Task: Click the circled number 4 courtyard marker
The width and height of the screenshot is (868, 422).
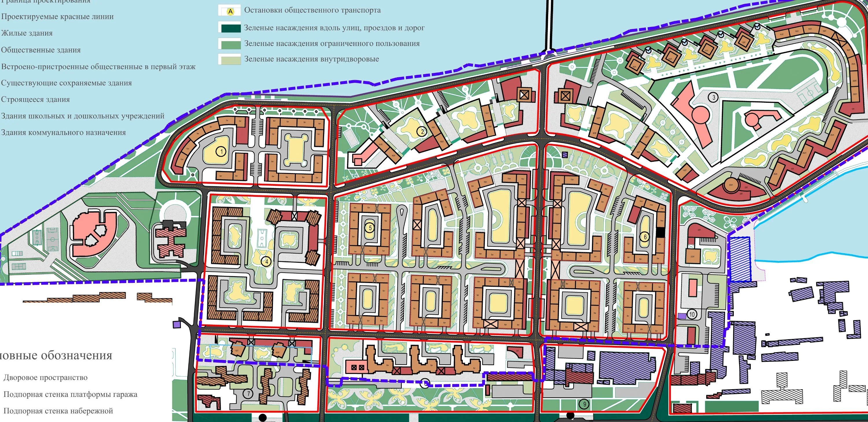Action: 267,261
